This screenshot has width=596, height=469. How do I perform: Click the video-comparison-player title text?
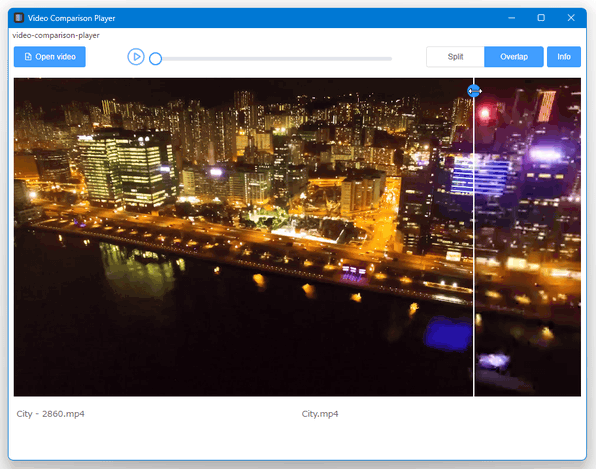pyautogui.click(x=56, y=35)
